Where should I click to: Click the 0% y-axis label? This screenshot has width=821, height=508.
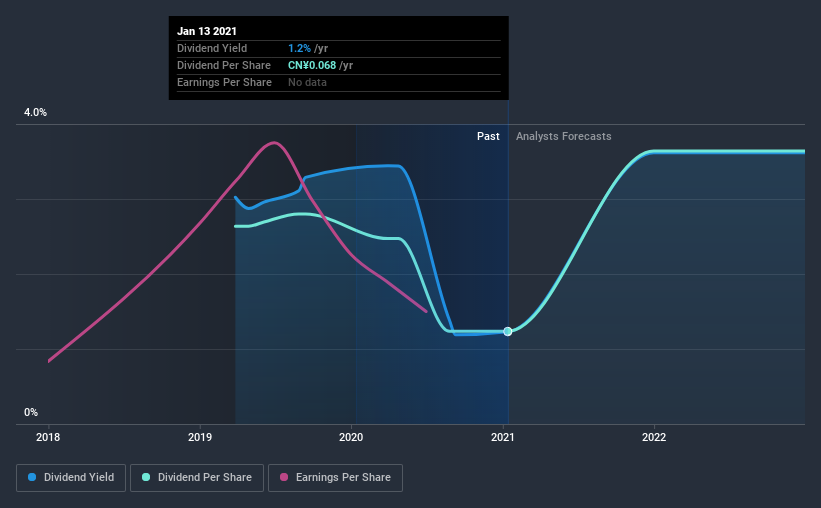coord(31,413)
